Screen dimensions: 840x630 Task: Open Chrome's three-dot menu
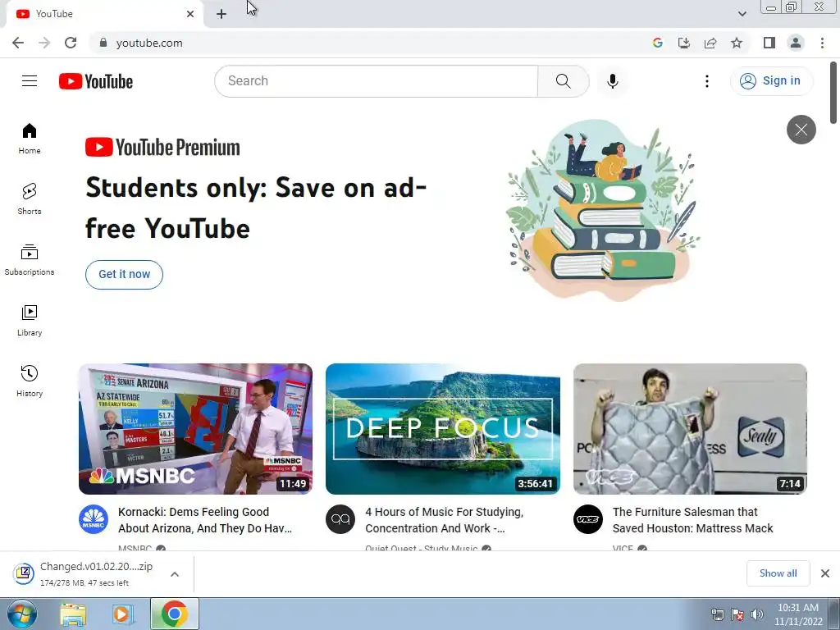point(822,43)
